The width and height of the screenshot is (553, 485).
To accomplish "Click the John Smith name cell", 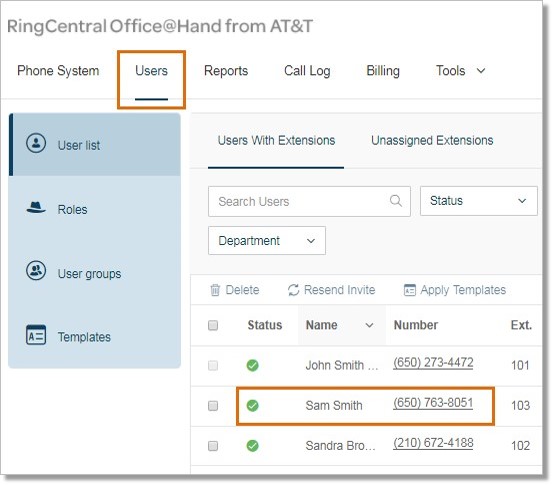I will (341, 365).
